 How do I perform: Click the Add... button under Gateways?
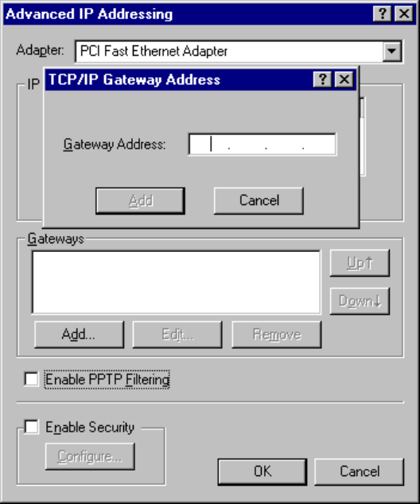click(79, 335)
